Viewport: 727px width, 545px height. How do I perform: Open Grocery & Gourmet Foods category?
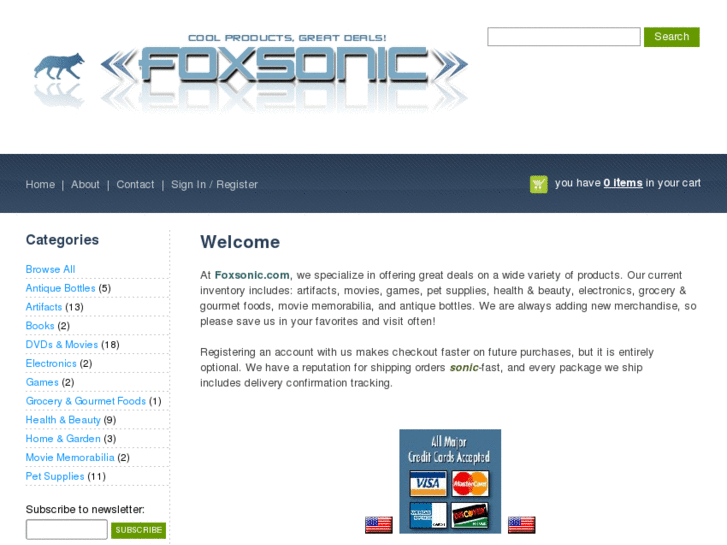click(86, 401)
